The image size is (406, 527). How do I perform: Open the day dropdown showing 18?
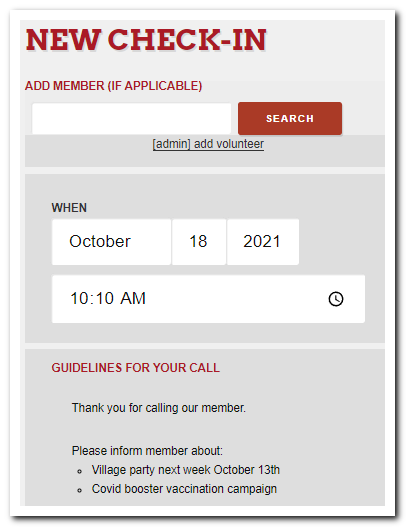pos(199,242)
